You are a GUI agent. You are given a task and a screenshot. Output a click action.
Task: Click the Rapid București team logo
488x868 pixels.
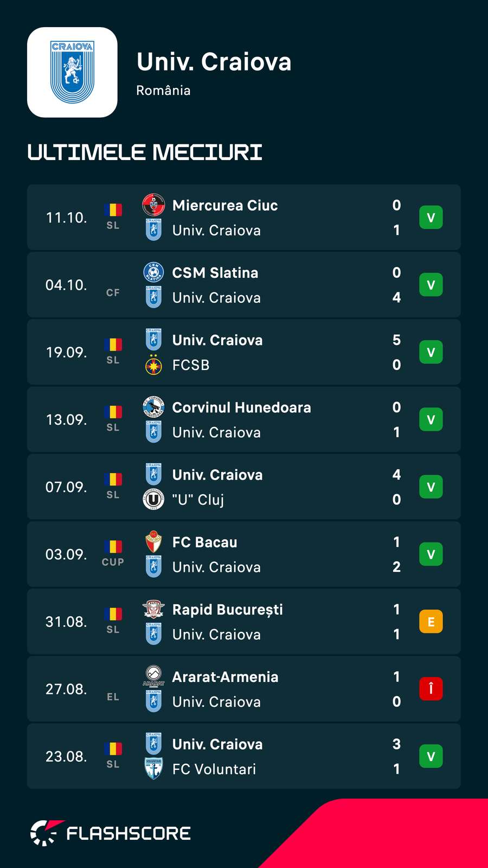pos(153,609)
